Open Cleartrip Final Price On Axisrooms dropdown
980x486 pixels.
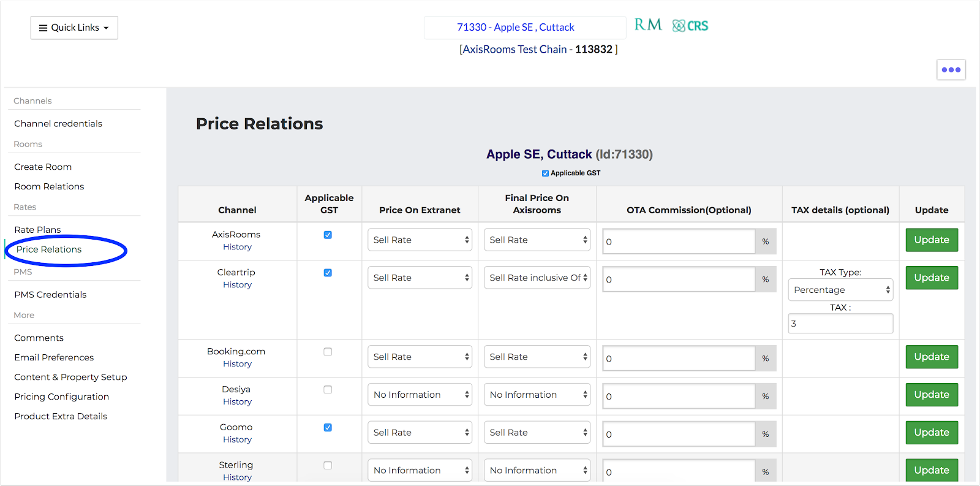click(x=537, y=278)
